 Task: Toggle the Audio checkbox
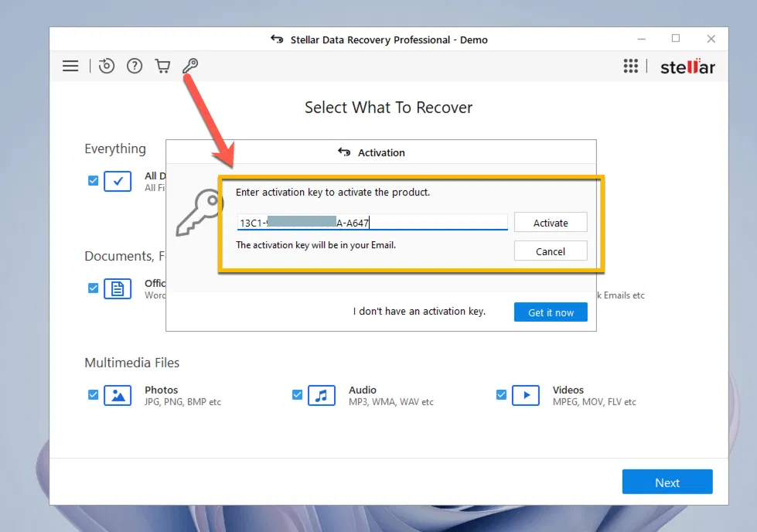point(298,395)
